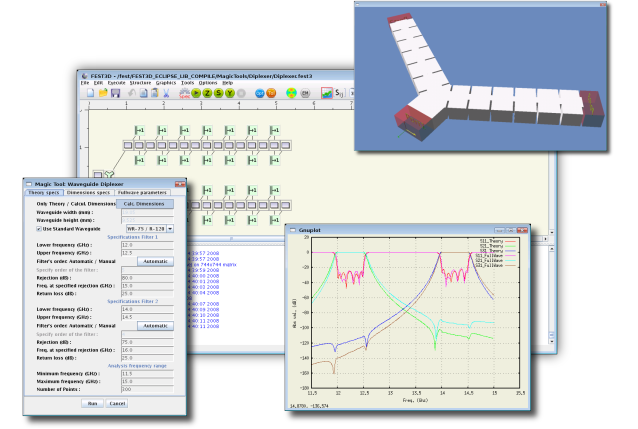The height and width of the screenshot is (429, 638).
Task: Open the colorful field plot icon
Action: (291, 93)
